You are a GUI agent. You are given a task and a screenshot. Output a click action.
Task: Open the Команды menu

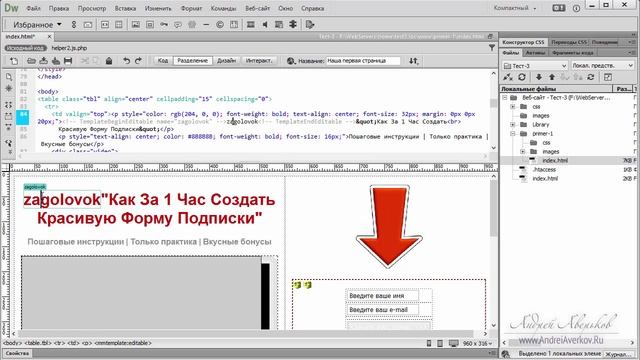[224, 8]
